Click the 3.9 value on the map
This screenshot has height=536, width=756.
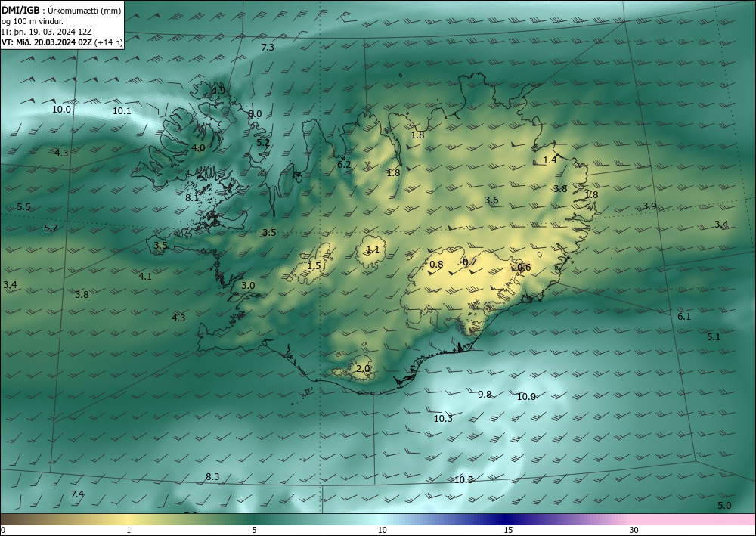[649, 206]
